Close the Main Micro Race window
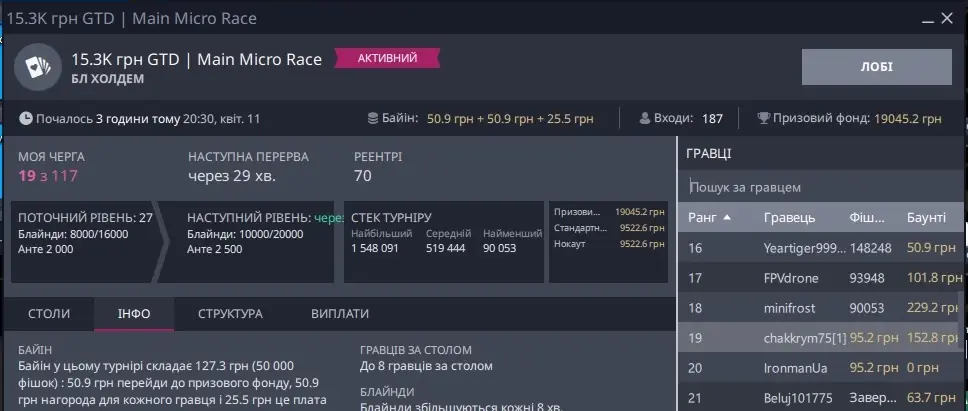Image resolution: width=968 pixels, height=411 pixels. click(x=946, y=18)
